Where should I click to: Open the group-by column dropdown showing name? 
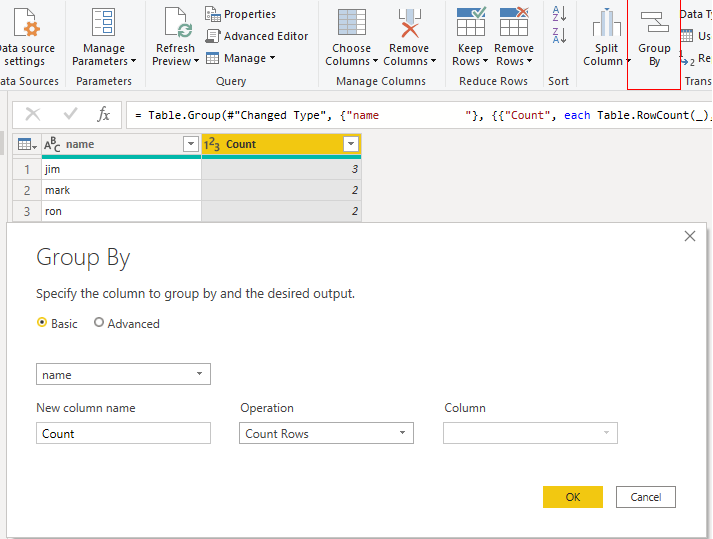click(x=123, y=374)
